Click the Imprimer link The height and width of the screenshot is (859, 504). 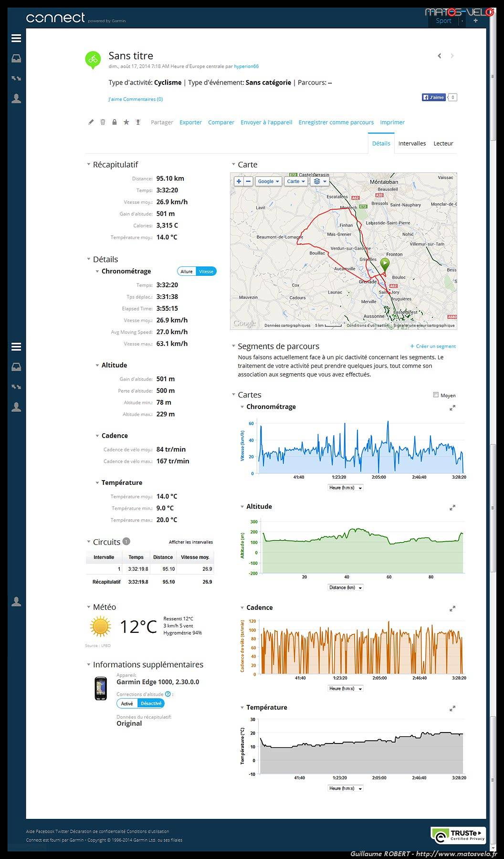[392, 123]
